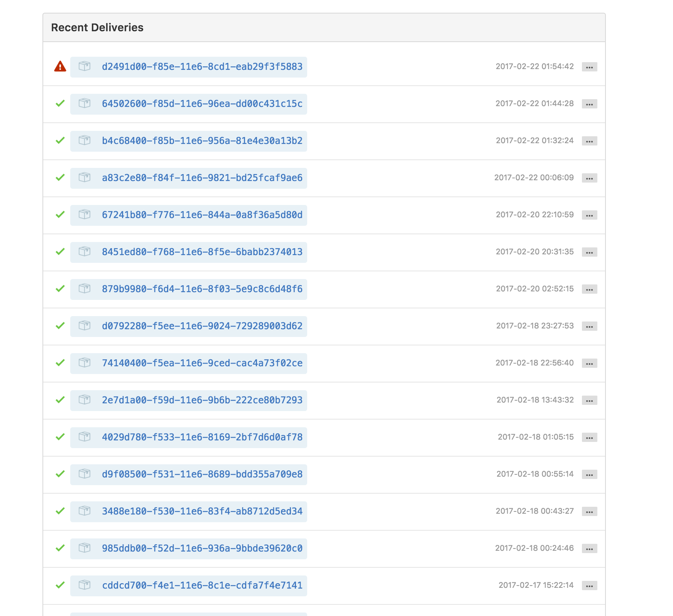Click the green checkmark on delivery 879b9980

pyautogui.click(x=60, y=289)
